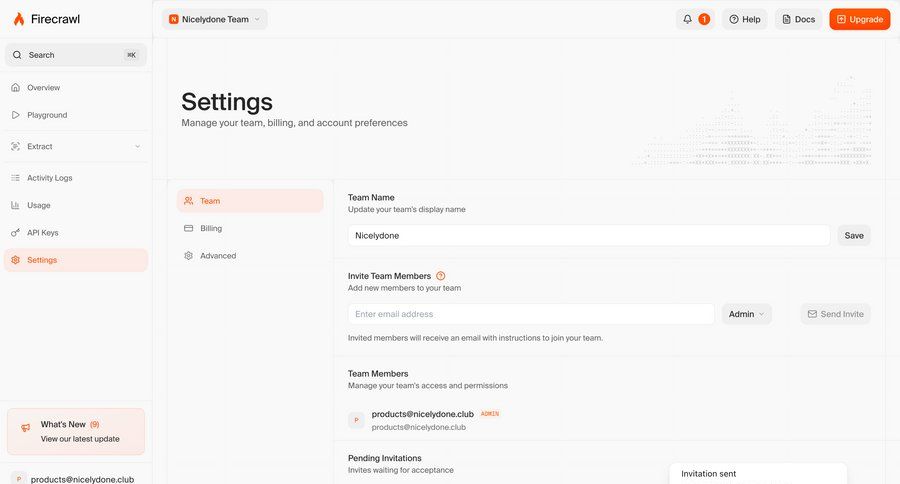Open the Docs link in the header
The width and height of the screenshot is (900, 484).
click(x=797, y=19)
